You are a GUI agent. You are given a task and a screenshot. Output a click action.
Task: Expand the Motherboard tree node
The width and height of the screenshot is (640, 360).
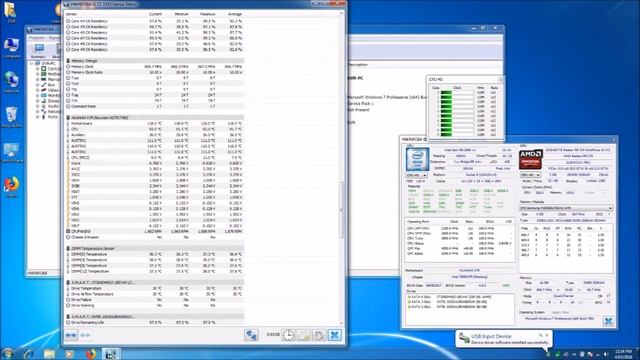38,74
